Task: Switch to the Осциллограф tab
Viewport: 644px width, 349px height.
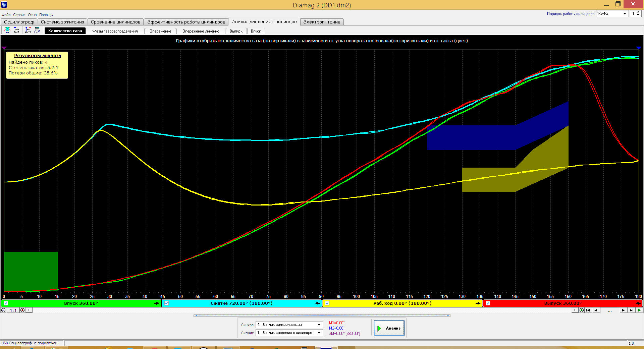Action: point(19,22)
